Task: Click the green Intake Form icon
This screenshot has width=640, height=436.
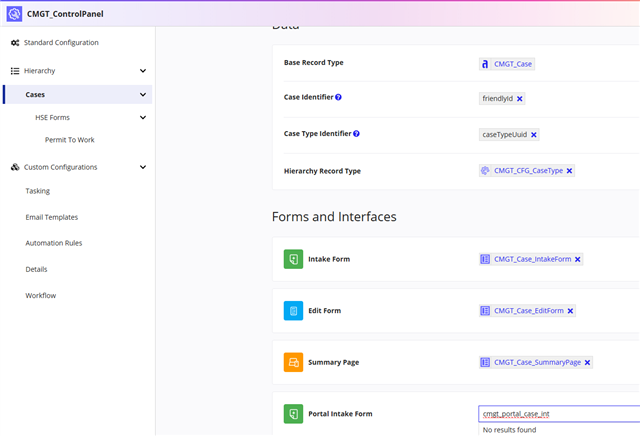Action: coord(293,259)
